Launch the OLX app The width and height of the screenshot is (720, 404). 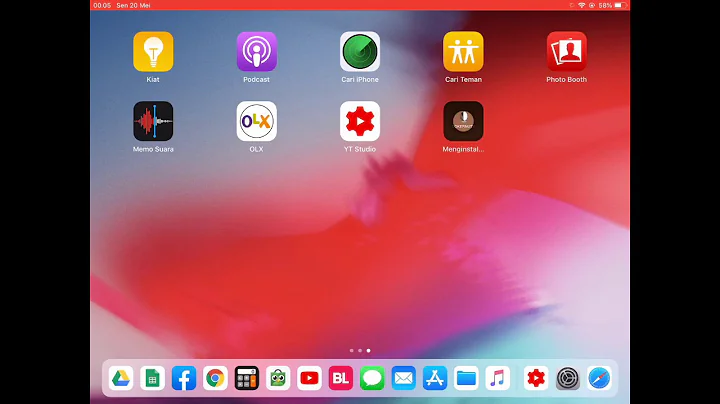tap(256, 121)
